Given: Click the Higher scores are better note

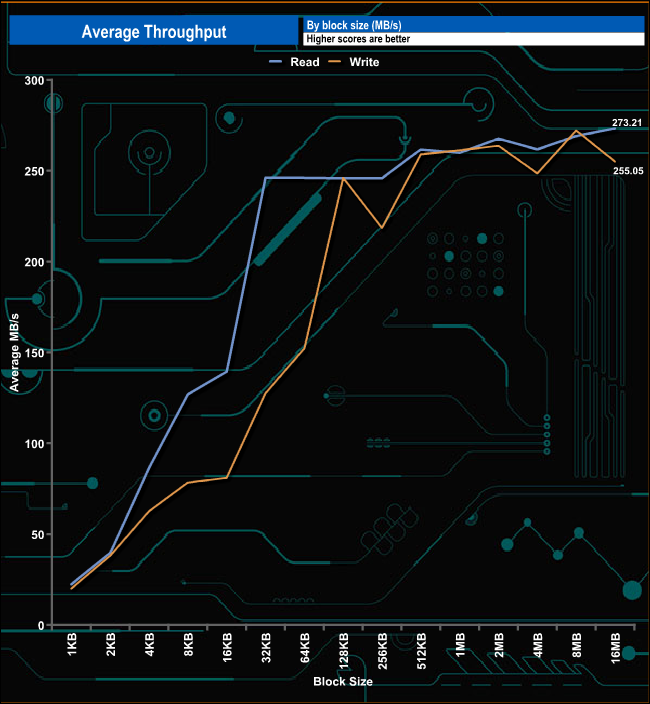Looking at the screenshot, I should click(x=358, y=39).
